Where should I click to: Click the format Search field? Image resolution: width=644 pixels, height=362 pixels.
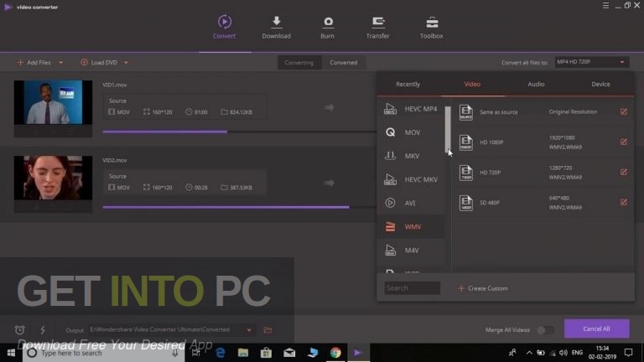point(413,288)
